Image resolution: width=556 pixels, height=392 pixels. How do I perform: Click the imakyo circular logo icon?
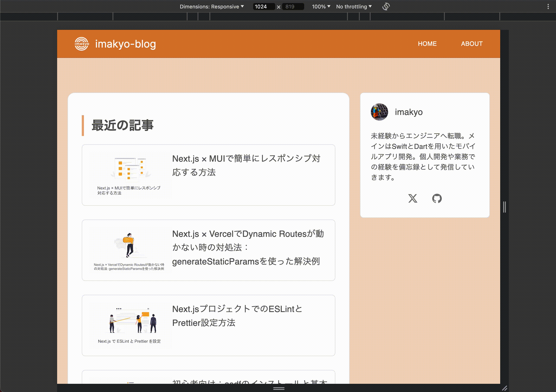82,44
